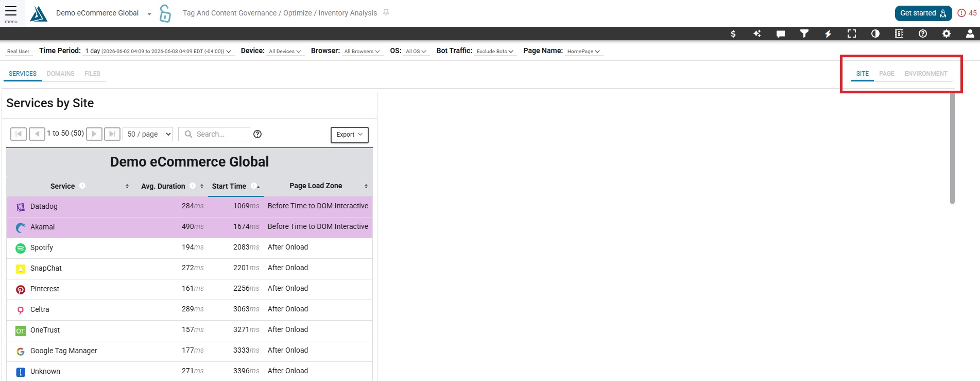Select the Unknown service row

click(190, 371)
